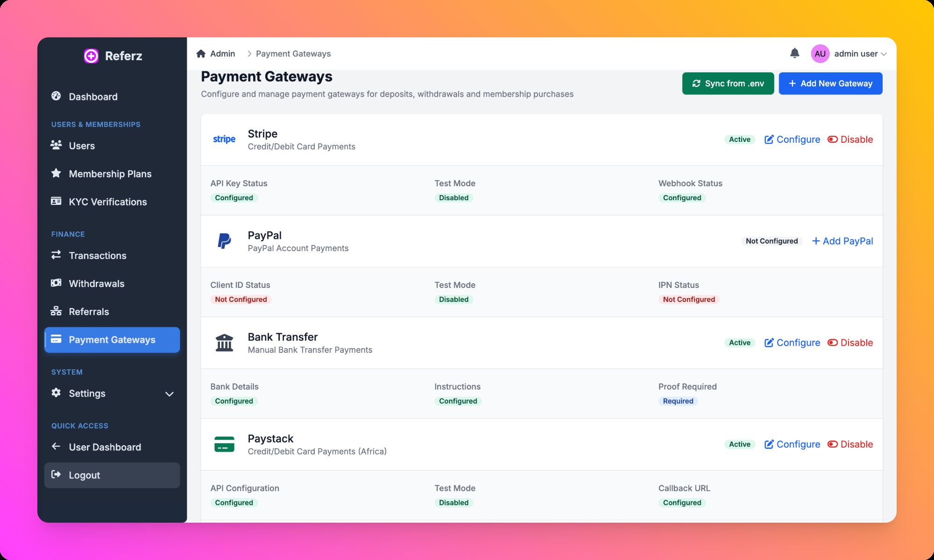Disable the Bank Transfer gateway
The width and height of the screenshot is (934, 560).
tap(850, 343)
